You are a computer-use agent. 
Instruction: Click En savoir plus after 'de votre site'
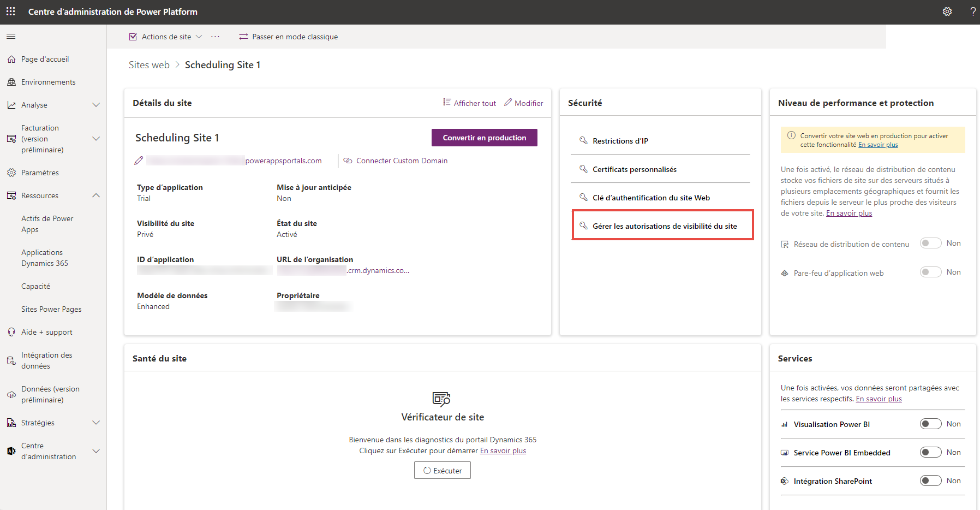point(849,213)
